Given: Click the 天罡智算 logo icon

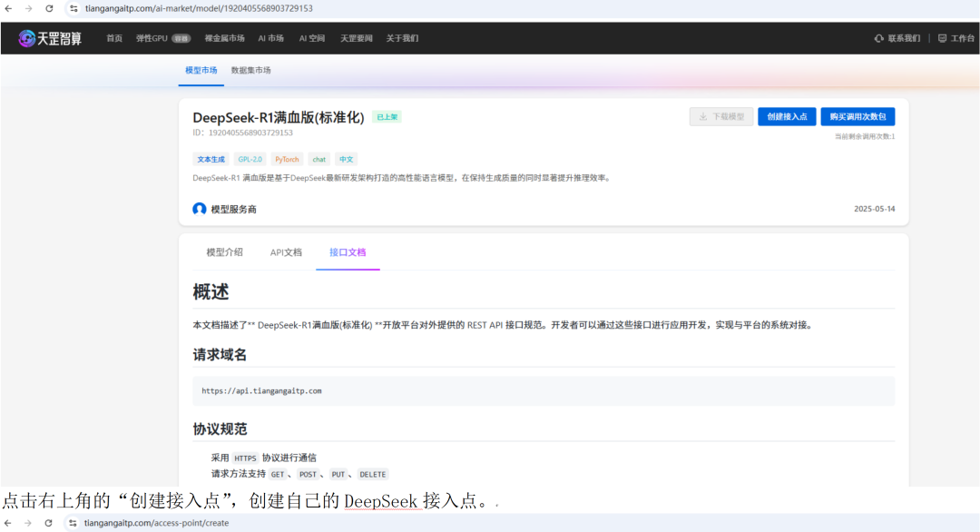Looking at the screenshot, I should (26, 39).
